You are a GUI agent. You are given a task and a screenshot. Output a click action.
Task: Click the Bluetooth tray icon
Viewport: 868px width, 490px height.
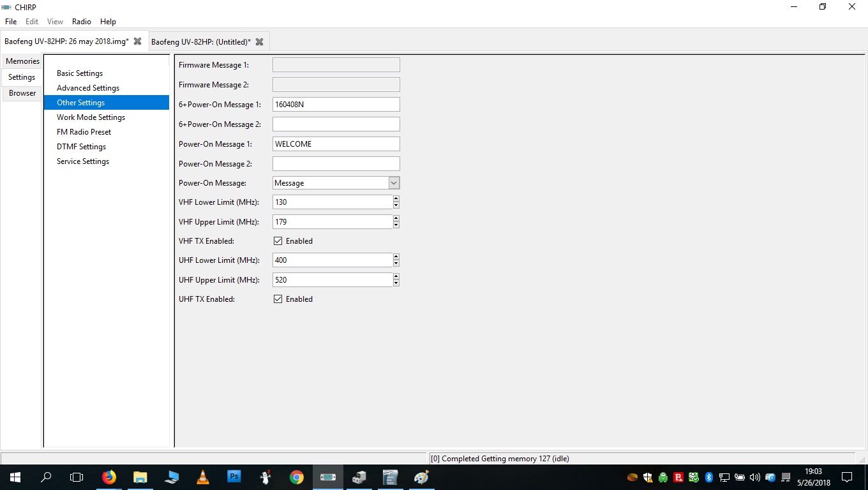[x=709, y=477]
